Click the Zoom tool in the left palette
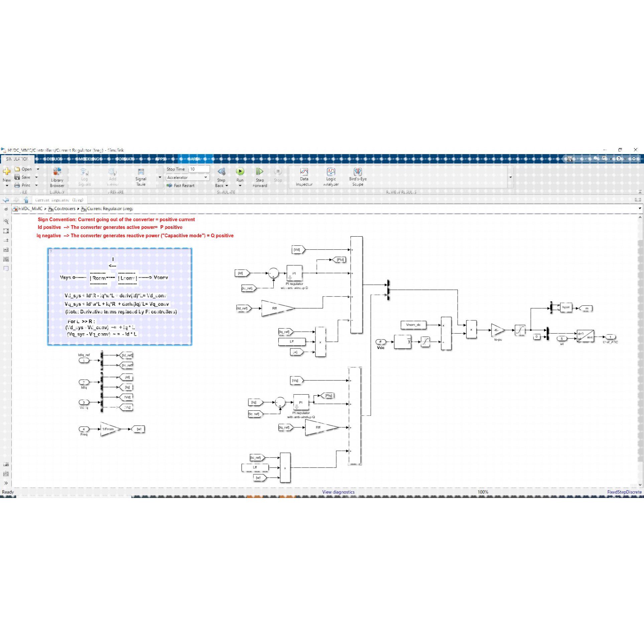 click(x=6, y=221)
